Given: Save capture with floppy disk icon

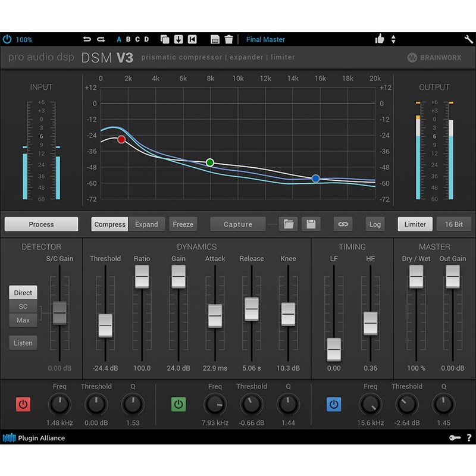Looking at the screenshot, I should tap(310, 224).
